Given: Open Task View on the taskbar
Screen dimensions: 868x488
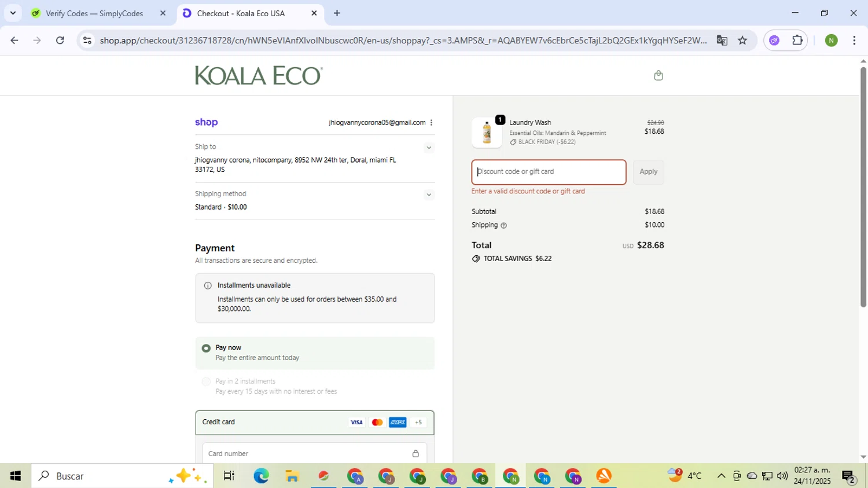Looking at the screenshot, I should pyautogui.click(x=229, y=476).
